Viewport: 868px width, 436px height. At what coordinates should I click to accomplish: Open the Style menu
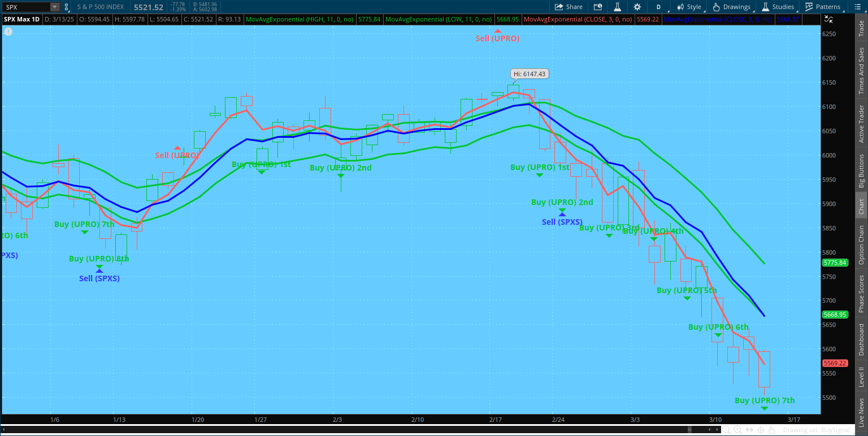(x=689, y=7)
